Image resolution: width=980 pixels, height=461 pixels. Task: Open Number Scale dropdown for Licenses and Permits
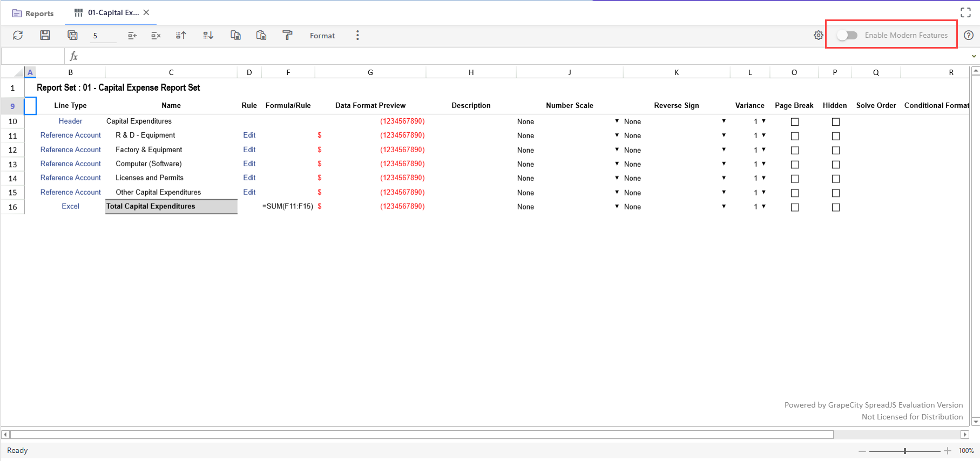click(617, 178)
